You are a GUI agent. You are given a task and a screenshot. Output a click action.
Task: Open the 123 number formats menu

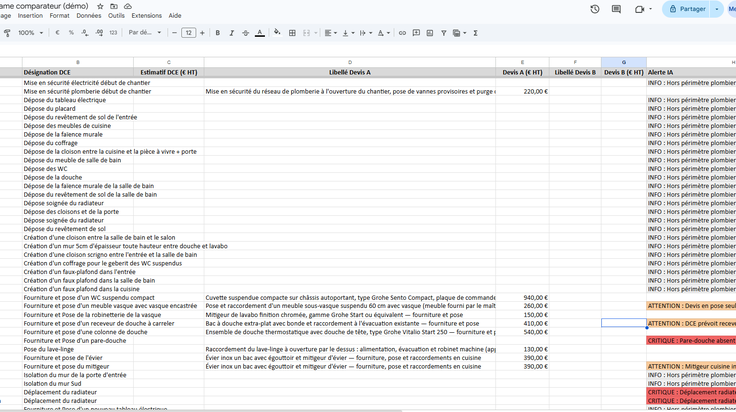point(113,33)
